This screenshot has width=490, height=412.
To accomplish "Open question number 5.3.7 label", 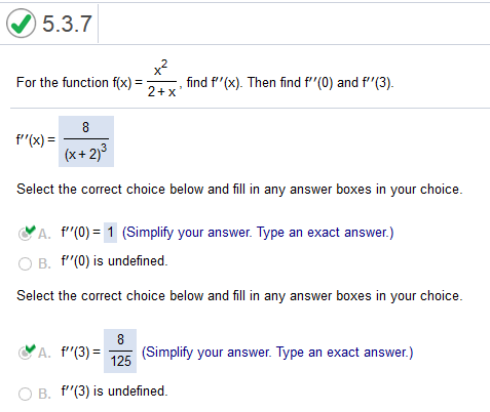I will click(x=67, y=24).
